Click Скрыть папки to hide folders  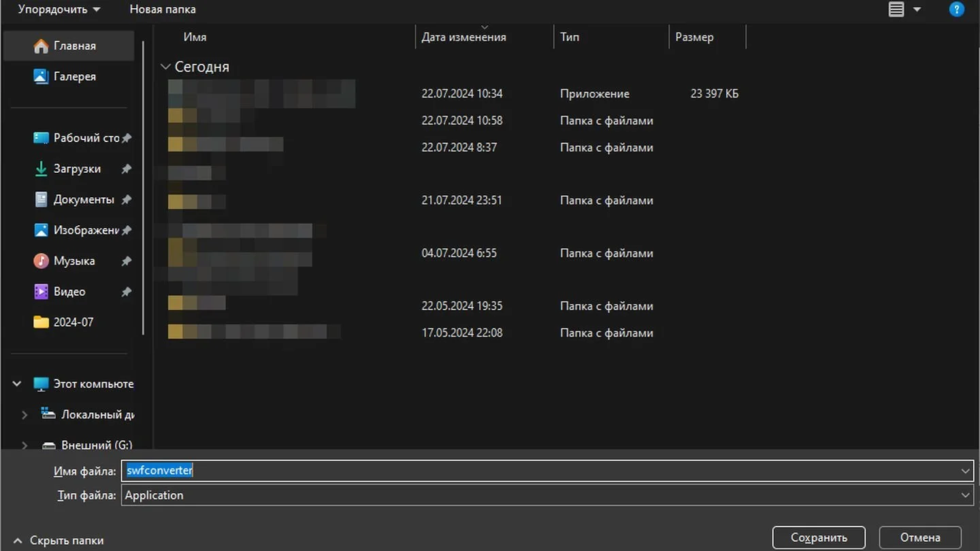pos(59,540)
